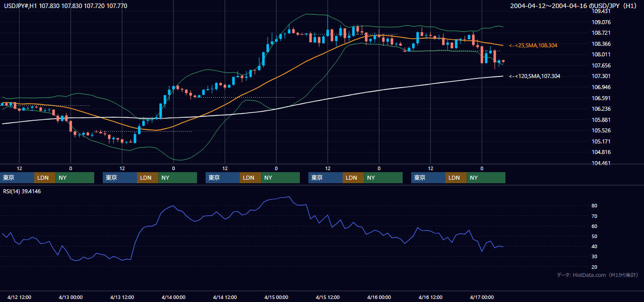
Task: Click price axis value 105.171
Action: pos(601,141)
